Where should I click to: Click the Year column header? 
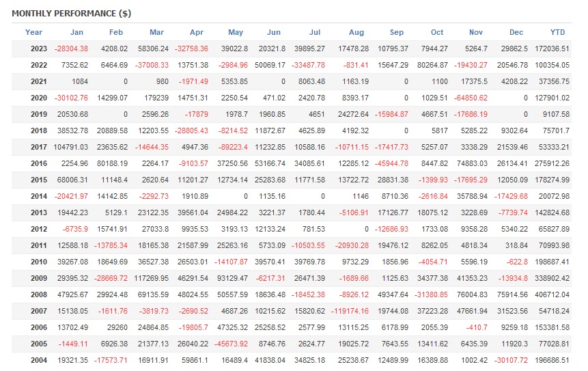33,32
